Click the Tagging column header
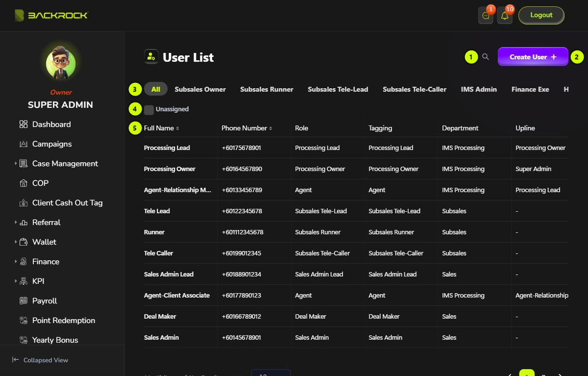 pyautogui.click(x=380, y=128)
